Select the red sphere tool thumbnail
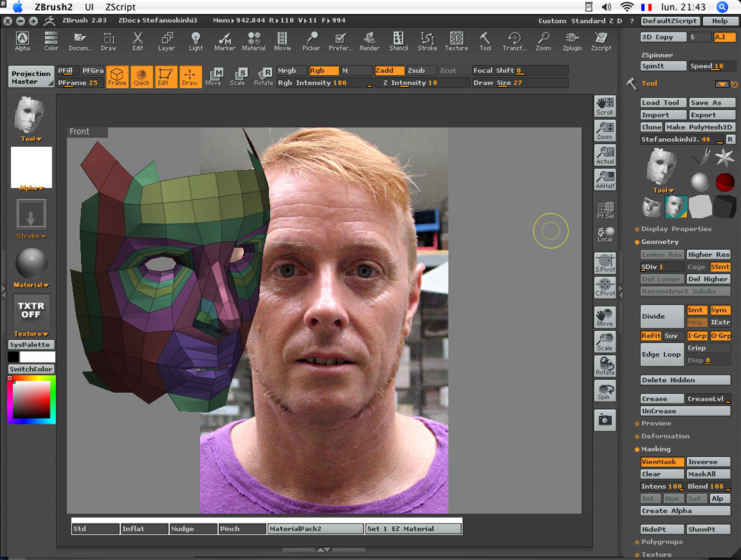Viewport: 741px width, 560px height. (724, 182)
